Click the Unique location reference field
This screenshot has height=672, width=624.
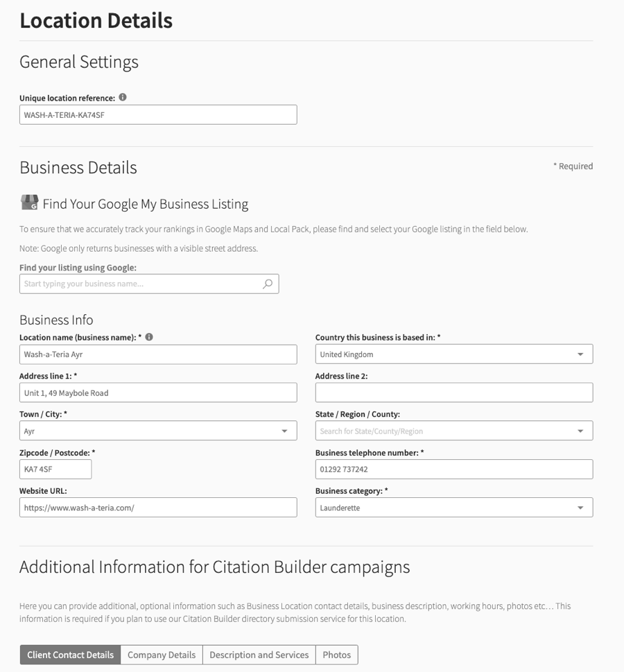(158, 115)
